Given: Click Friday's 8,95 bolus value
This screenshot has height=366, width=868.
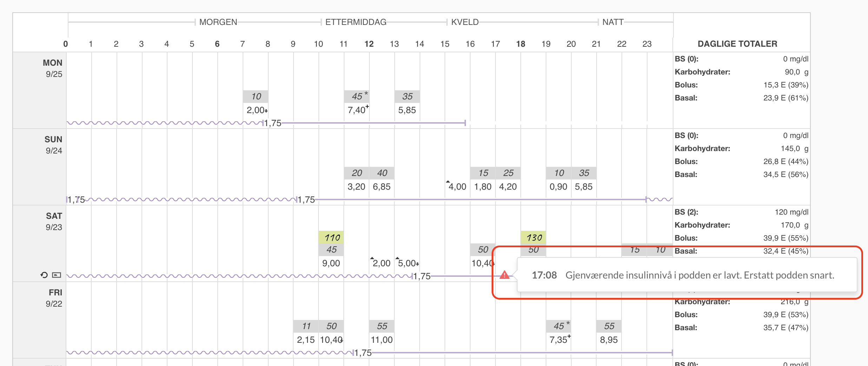Looking at the screenshot, I should pos(609,340).
